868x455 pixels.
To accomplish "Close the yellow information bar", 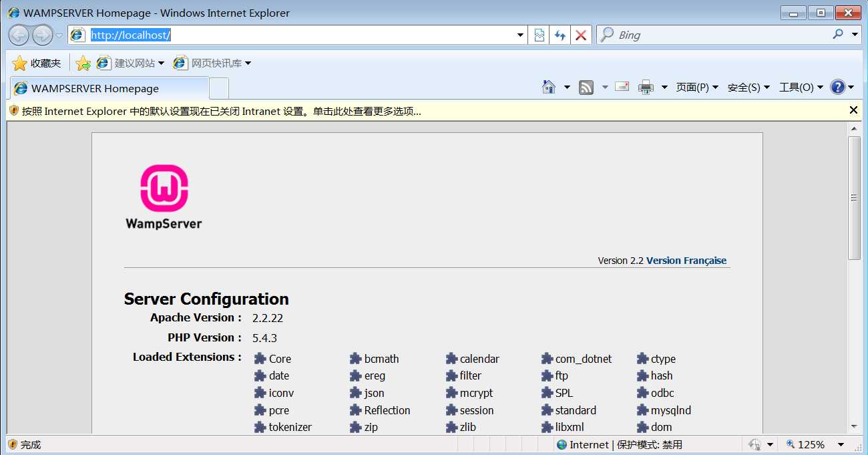I will [853, 110].
